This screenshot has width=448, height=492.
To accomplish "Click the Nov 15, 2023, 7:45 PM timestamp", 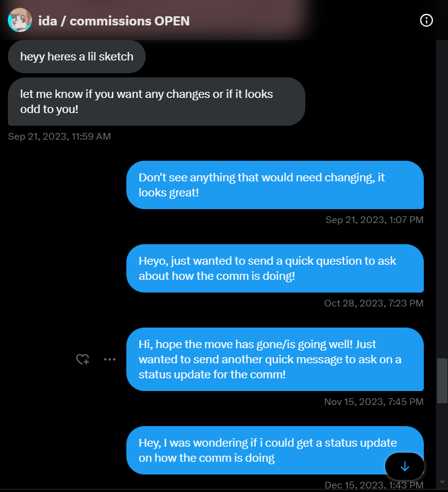I will coord(374,401).
